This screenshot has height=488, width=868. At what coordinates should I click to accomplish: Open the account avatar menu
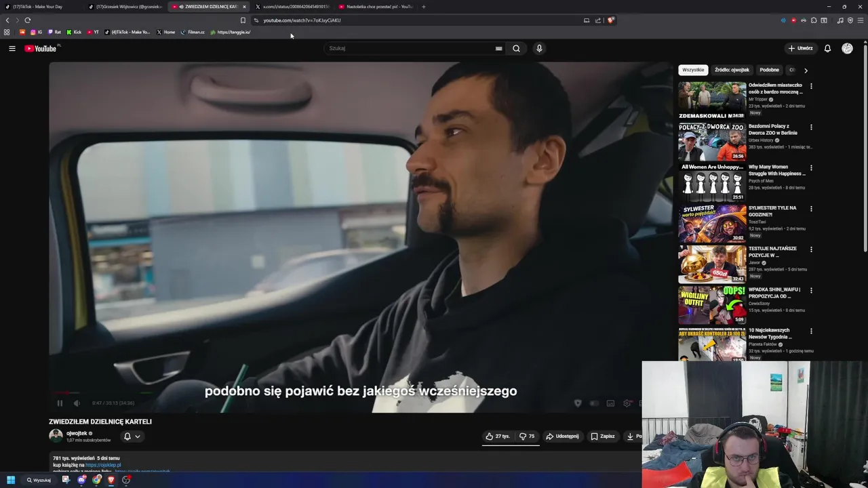point(847,48)
